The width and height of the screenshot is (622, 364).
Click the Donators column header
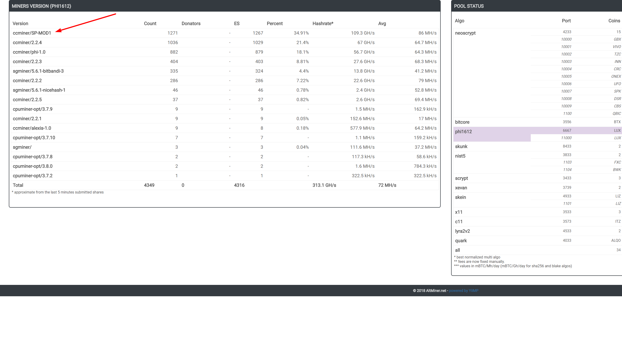[x=191, y=23]
